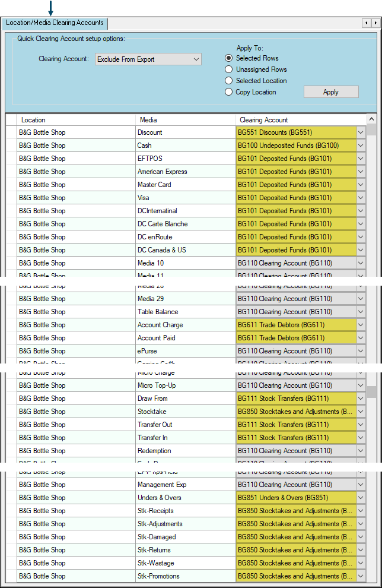Expand clearing account dropdown for Stk-Wastage row
The height and width of the screenshot is (588, 382).
pyautogui.click(x=361, y=563)
